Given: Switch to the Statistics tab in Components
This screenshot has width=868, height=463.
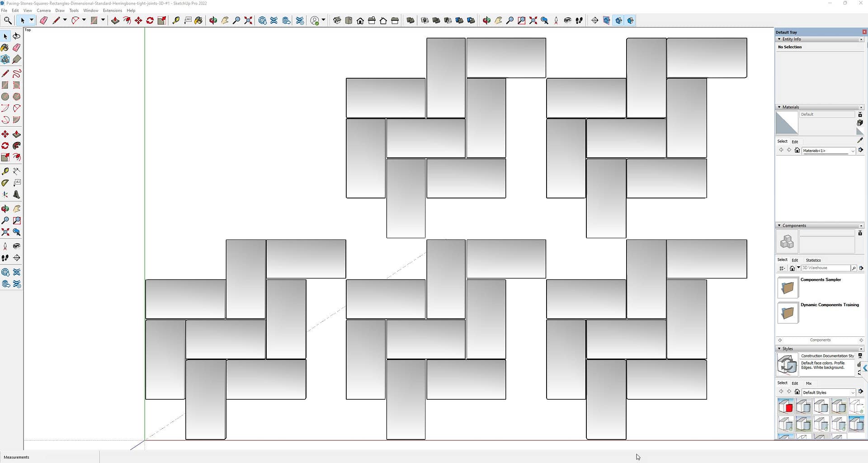Looking at the screenshot, I should tap(813, 260).
